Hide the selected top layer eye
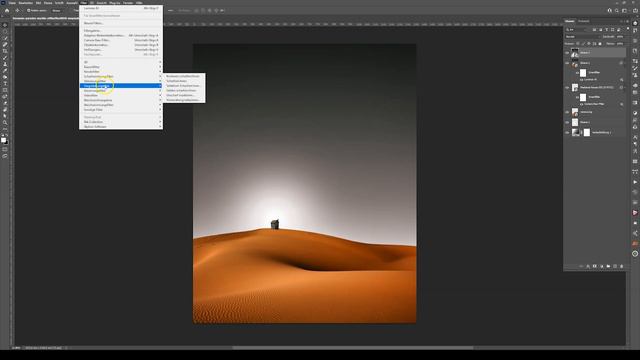Viewport: 640px width, 360px height. pyautogui.click(x=567, y=53)
